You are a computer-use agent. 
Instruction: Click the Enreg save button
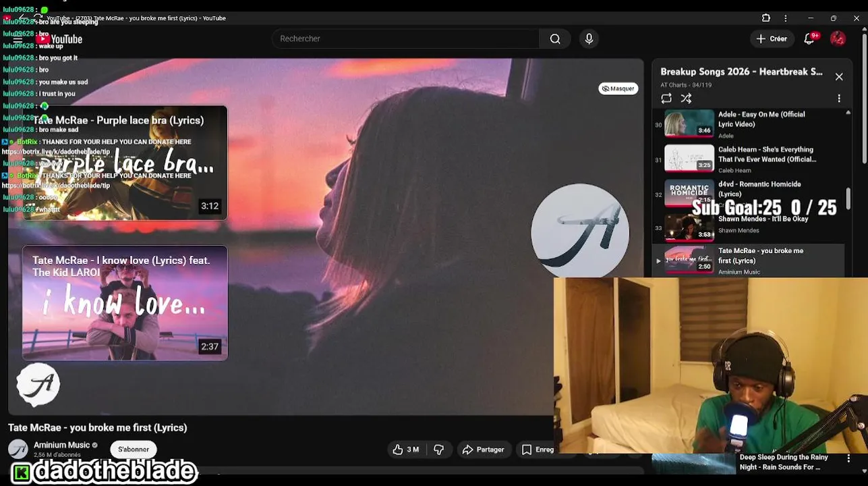click(537, 450)
